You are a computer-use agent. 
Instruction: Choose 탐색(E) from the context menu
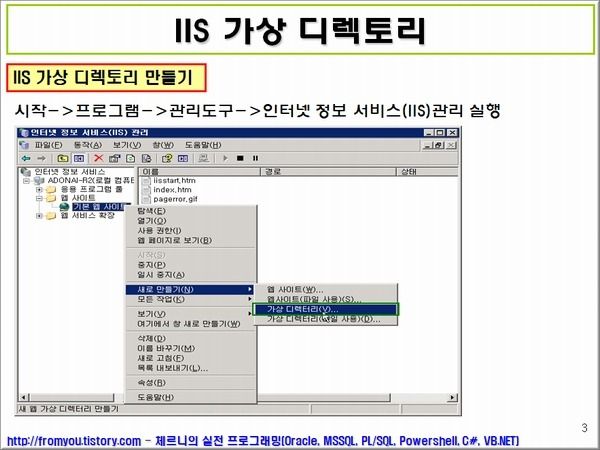click(191, 211)
